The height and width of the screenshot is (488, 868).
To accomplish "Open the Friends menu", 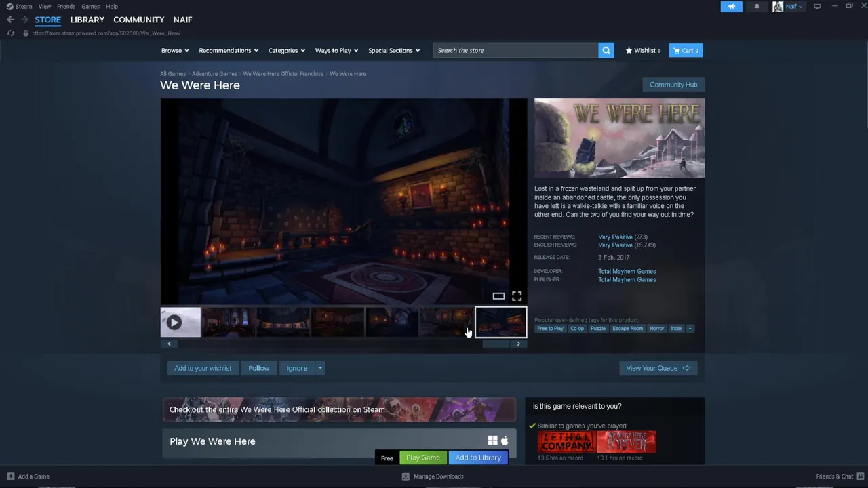I will pos(66,6).
